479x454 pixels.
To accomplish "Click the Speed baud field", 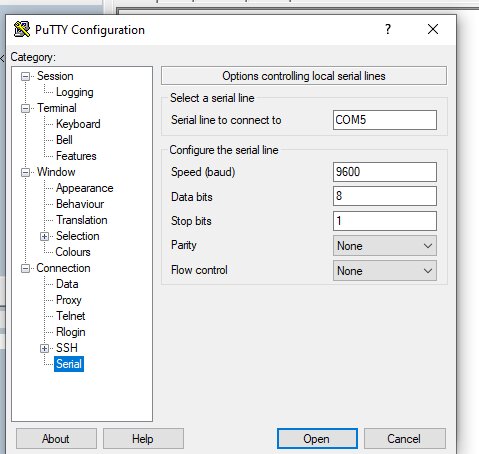I will click(x=385, y=172).
